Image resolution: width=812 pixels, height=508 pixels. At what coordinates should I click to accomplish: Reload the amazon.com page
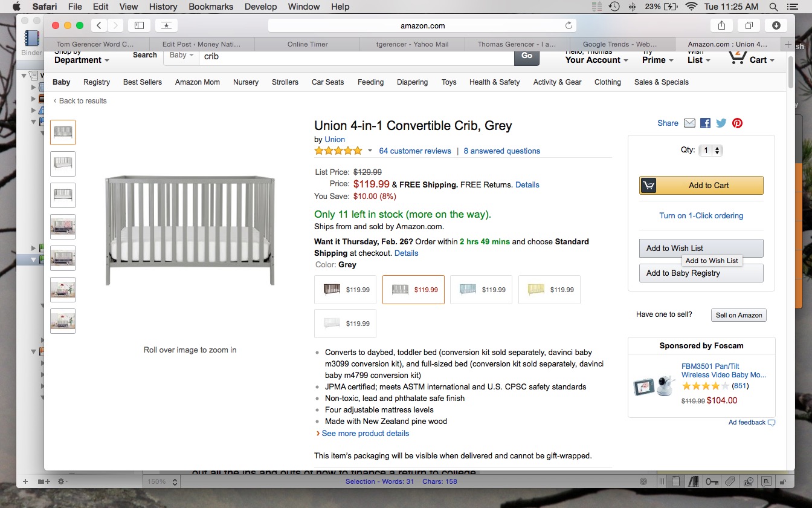click(x=569, y=25)
